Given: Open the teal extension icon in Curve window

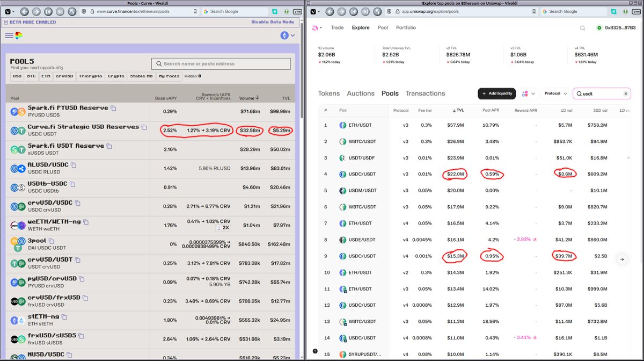Looking at the screenshot, I should point(275,11).
